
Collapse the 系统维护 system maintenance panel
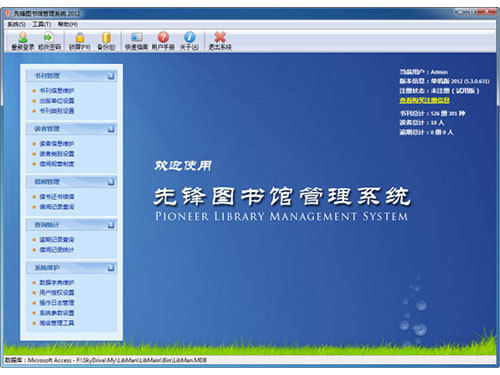(x=111, y=268)
